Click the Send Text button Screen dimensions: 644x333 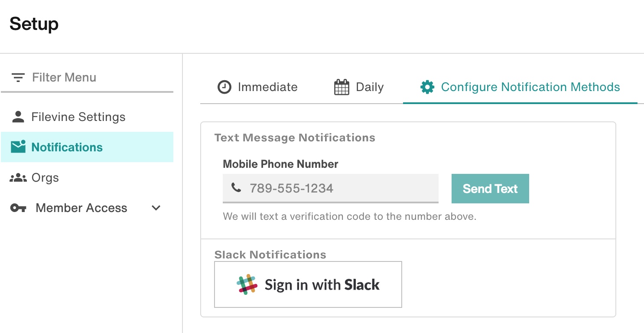tap(490, 189)
